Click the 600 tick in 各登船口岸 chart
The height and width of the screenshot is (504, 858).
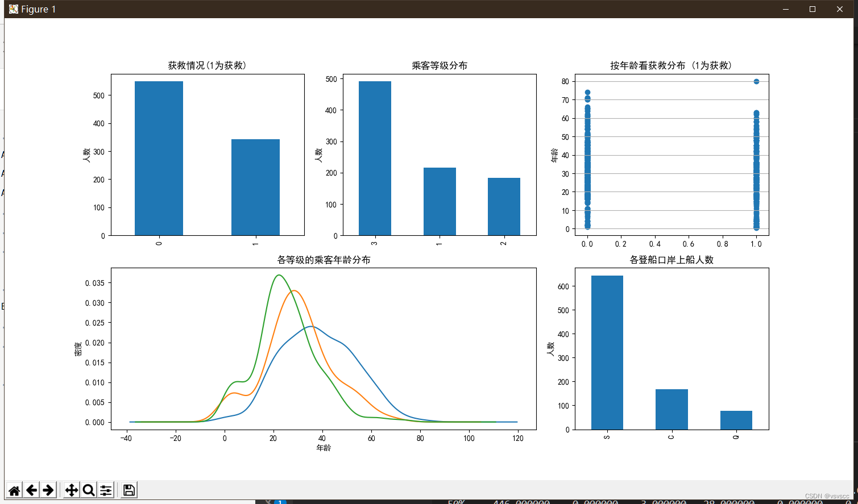point(562,286)
